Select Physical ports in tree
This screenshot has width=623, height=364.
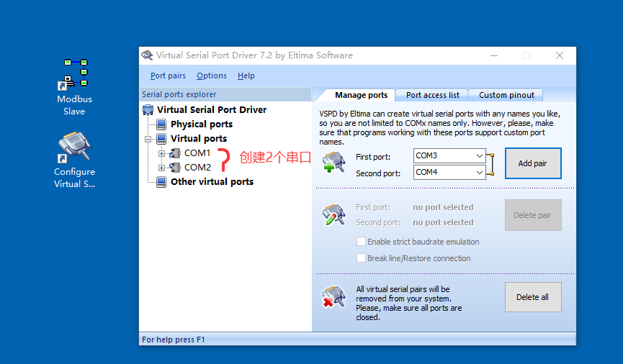pos(202,124)
